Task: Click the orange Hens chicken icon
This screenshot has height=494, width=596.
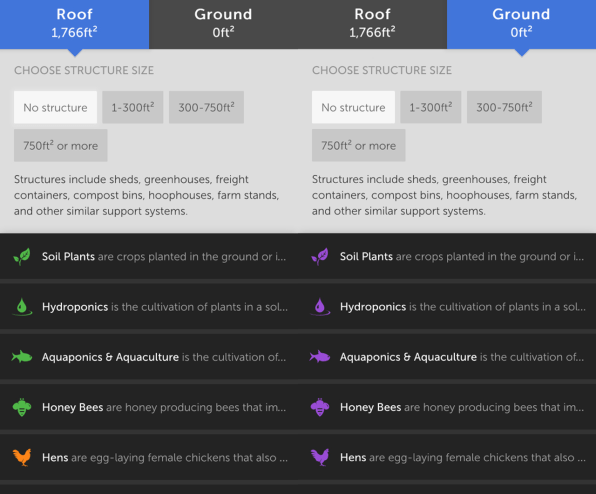Action: click(x=22, y=458)
